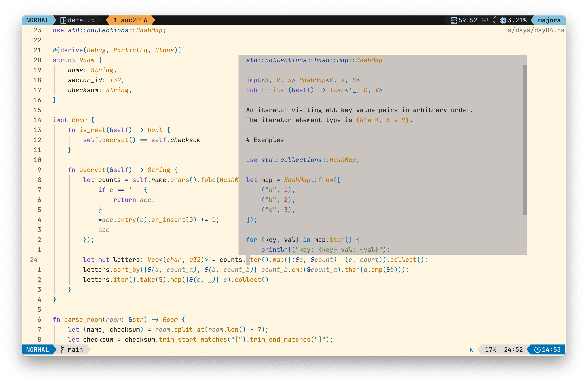The image size is (588, 386).
Task: Click 'impl<K, V, S> HashMap<K, V, S>' in popup
Action: click(303, 80)
